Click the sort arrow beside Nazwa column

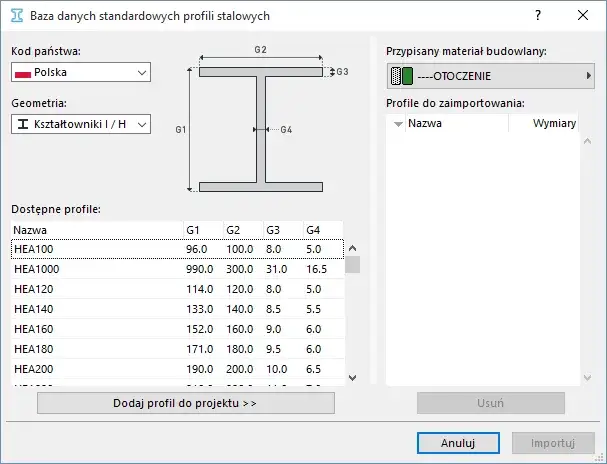399,124
